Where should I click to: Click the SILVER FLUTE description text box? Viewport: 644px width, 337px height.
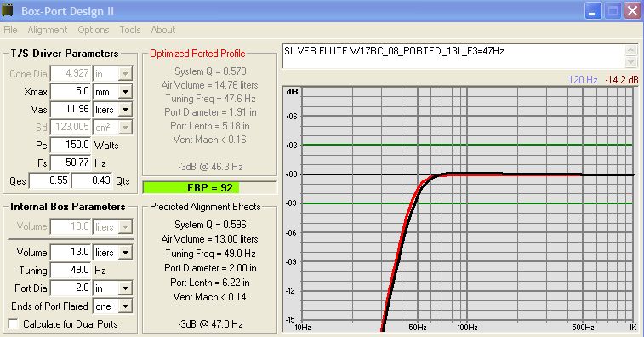click(453, 56)
